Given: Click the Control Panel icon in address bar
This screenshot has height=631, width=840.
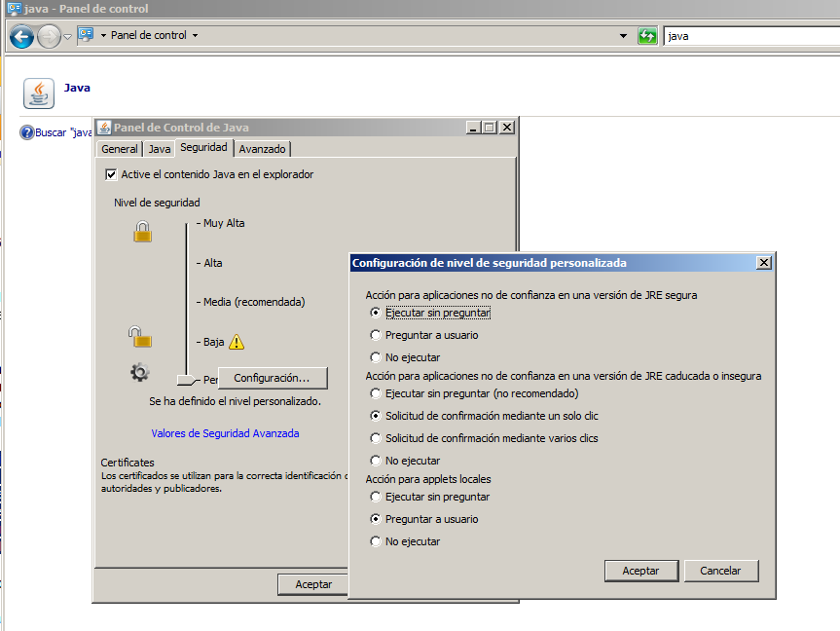Looking at the screenshot, I should point(86,35).
